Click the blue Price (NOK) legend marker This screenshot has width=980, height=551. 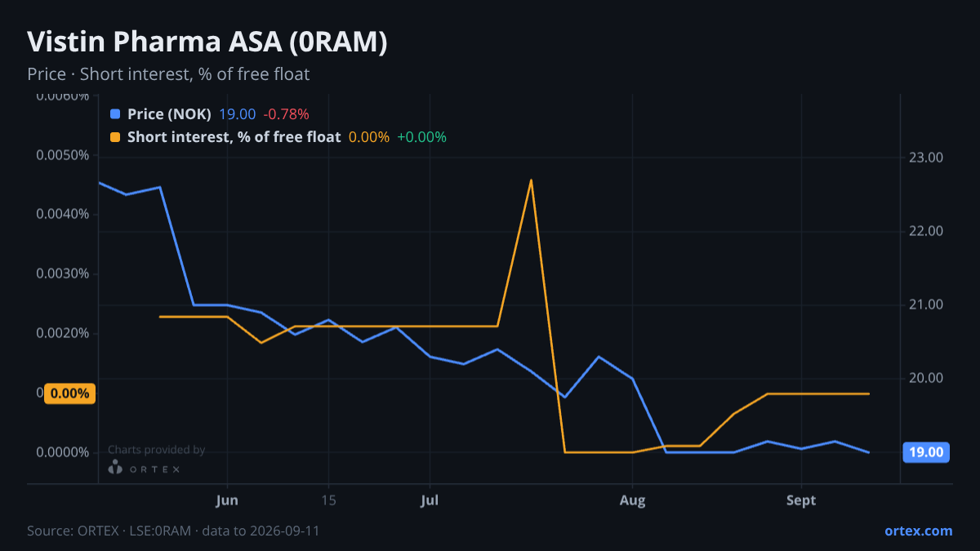click(115, 114)
